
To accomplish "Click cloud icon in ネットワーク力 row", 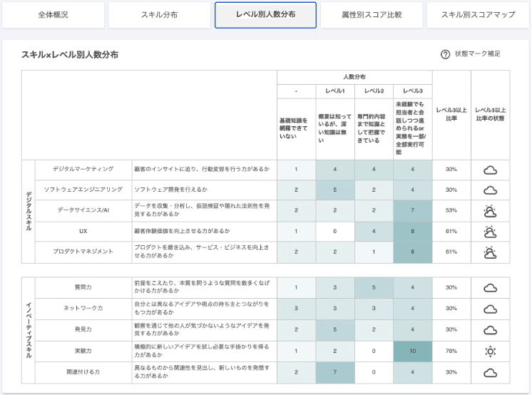I will tap(490, 309).
